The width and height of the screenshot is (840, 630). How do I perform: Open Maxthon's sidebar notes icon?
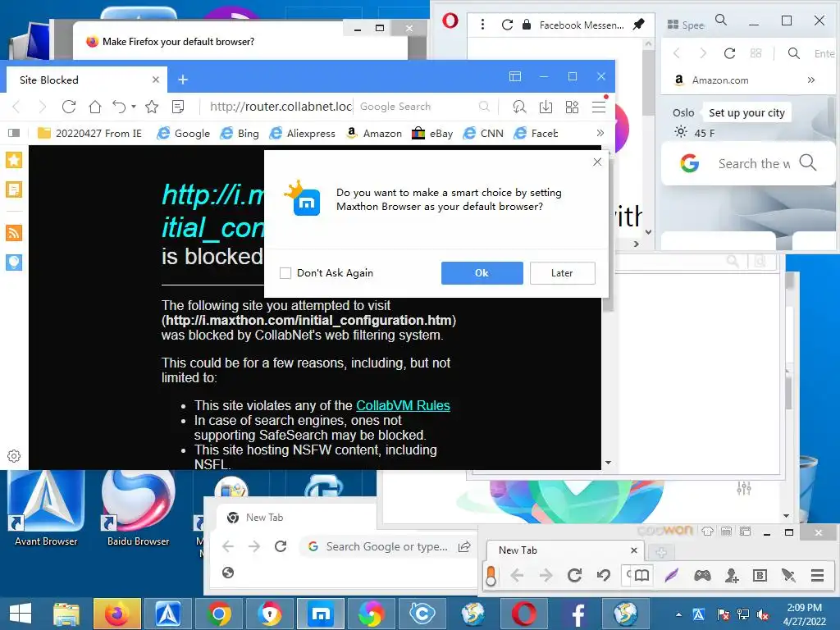(14, 189)
